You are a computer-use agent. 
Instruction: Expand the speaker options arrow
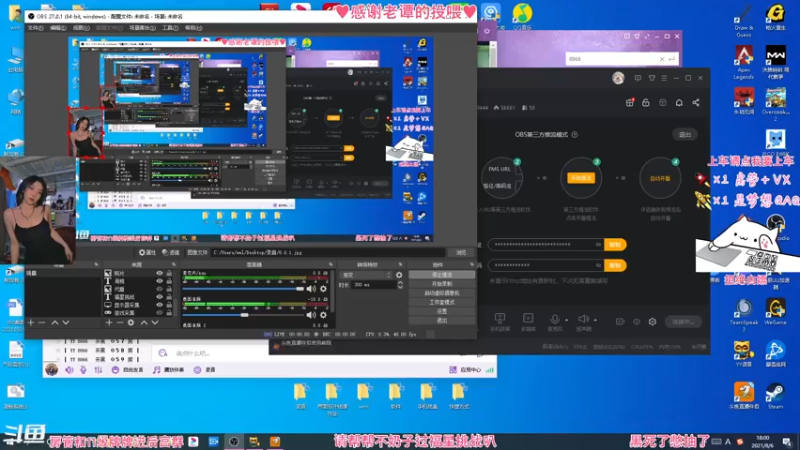(595, 320)
